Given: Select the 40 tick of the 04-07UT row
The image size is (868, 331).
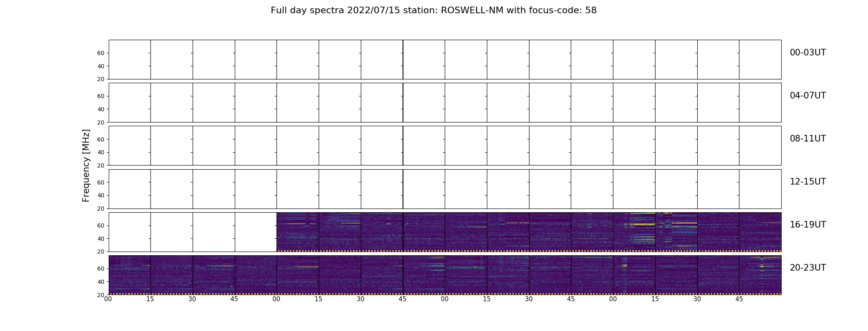Looking at the screenshot, I should [x=101, y=109].
